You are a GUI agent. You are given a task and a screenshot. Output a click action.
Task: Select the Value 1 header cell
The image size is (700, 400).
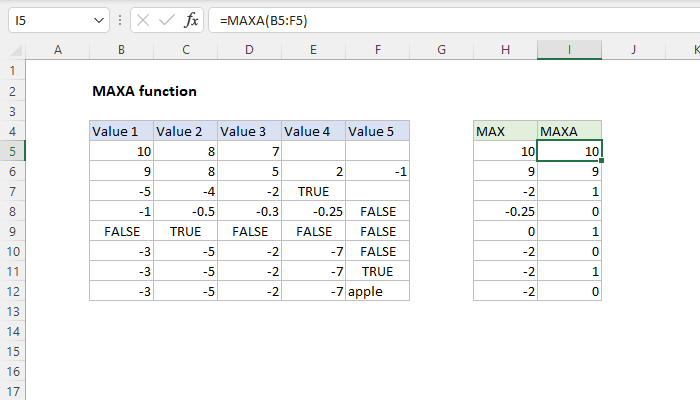coord(121,131)
